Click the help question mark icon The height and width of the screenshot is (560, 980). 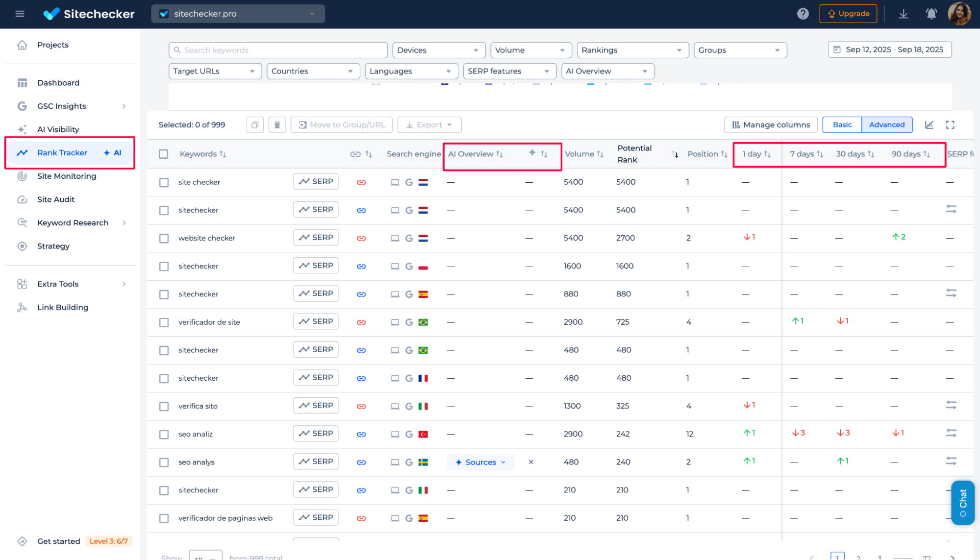(x=803, y=14)
